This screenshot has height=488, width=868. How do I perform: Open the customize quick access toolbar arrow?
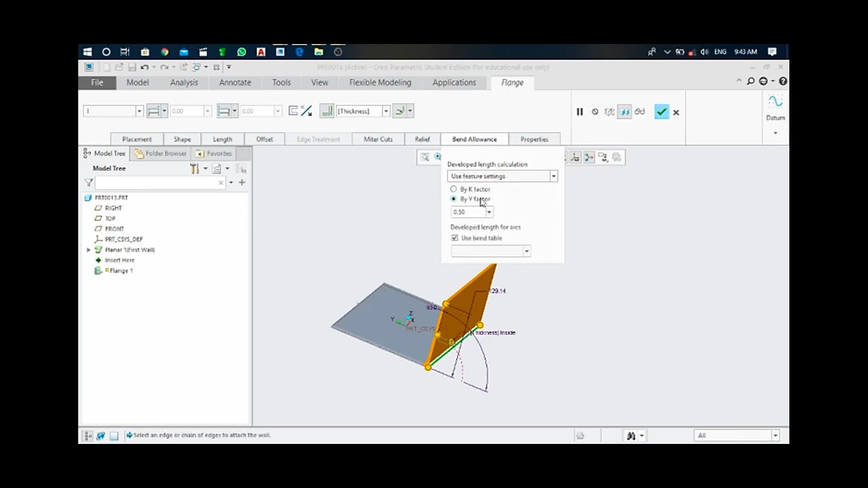pyautogui.click(x=229, y=67)
